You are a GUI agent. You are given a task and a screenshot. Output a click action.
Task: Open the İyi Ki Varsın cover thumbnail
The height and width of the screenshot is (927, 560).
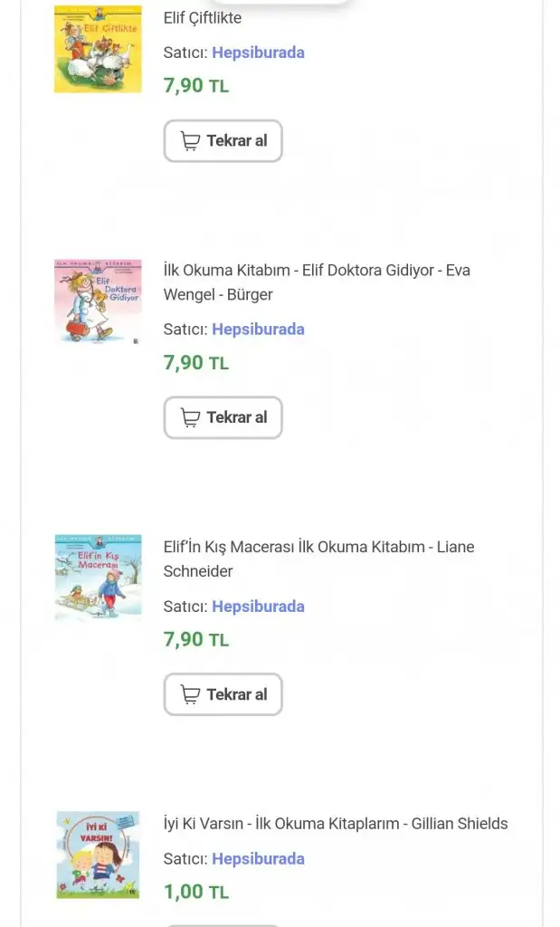tap(98, 855)
